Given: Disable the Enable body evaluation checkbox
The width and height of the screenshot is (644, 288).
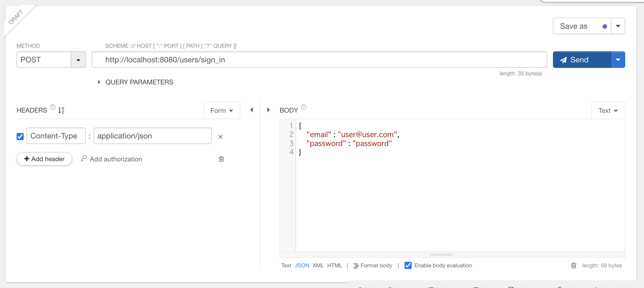Looking at the screenshot, I should (x=408, y=265).
